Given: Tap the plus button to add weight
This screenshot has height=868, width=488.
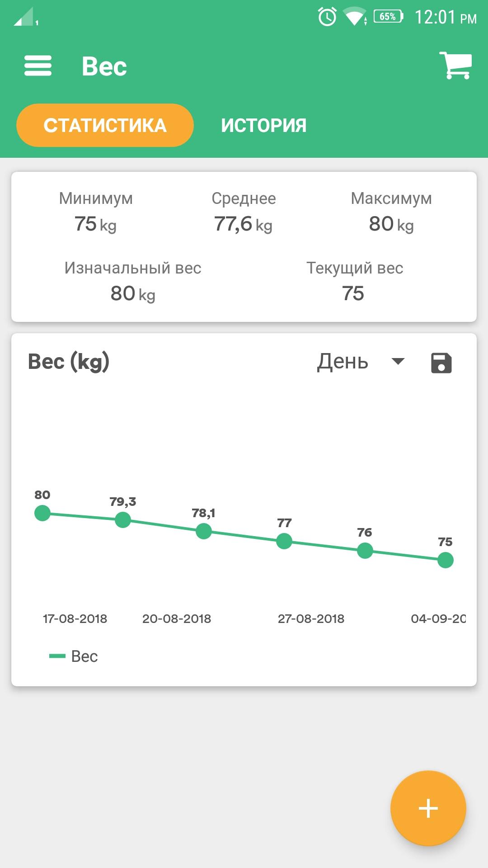Looking at the screenshot, I should coord(428,808).
